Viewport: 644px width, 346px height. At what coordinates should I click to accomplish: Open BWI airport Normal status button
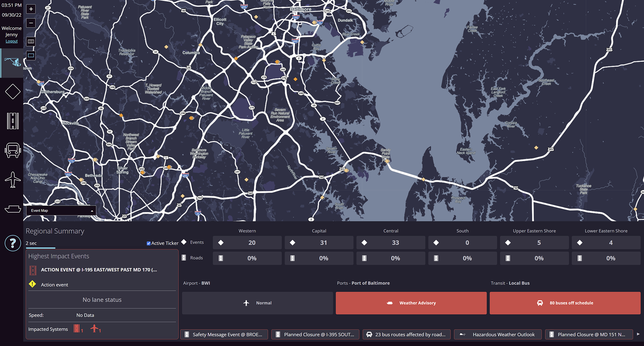(257, 303)
